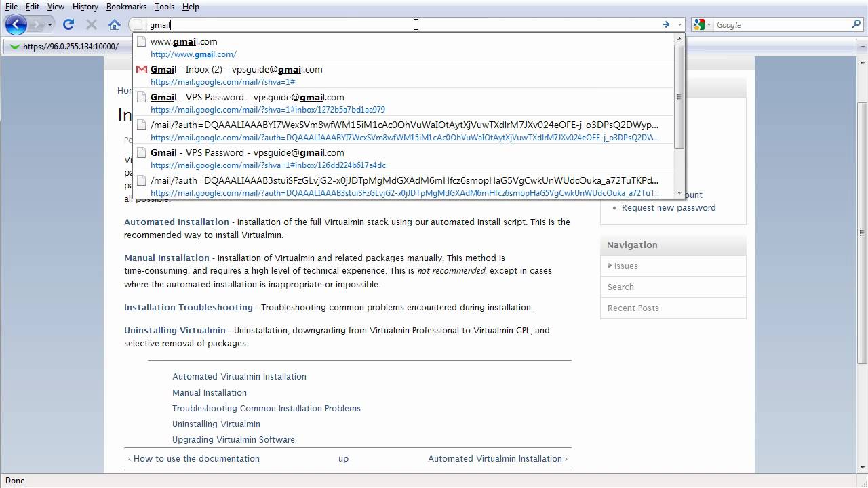This screenshot has height=488, width=868.
Task: Open the History menu
Action: click(x=85, y=7)
